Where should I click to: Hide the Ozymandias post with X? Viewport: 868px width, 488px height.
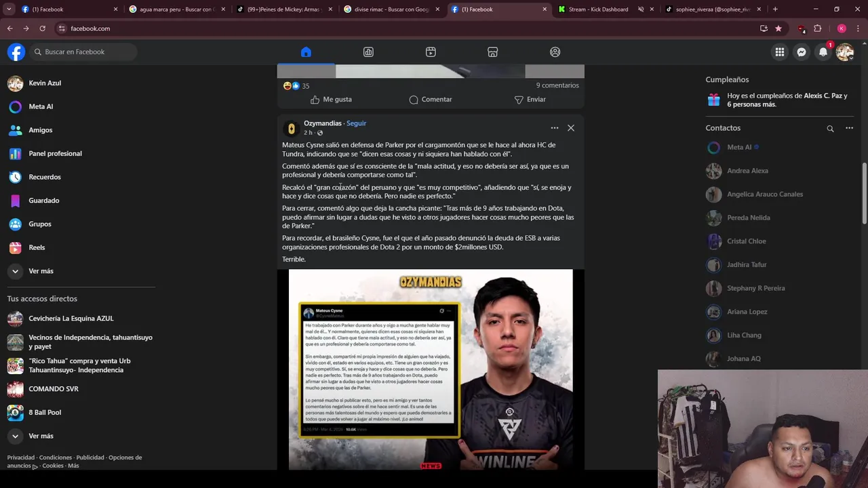[x=571, y=128]
